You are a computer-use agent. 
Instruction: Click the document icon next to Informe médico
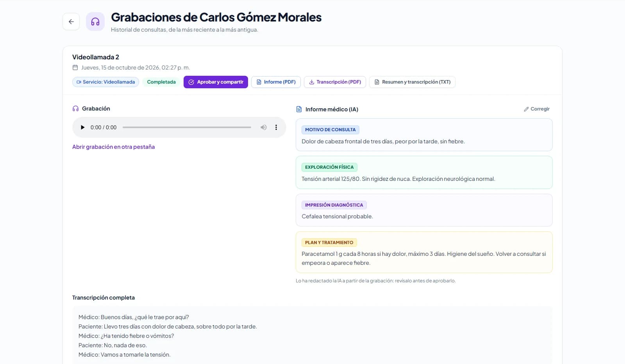[299, 109]
